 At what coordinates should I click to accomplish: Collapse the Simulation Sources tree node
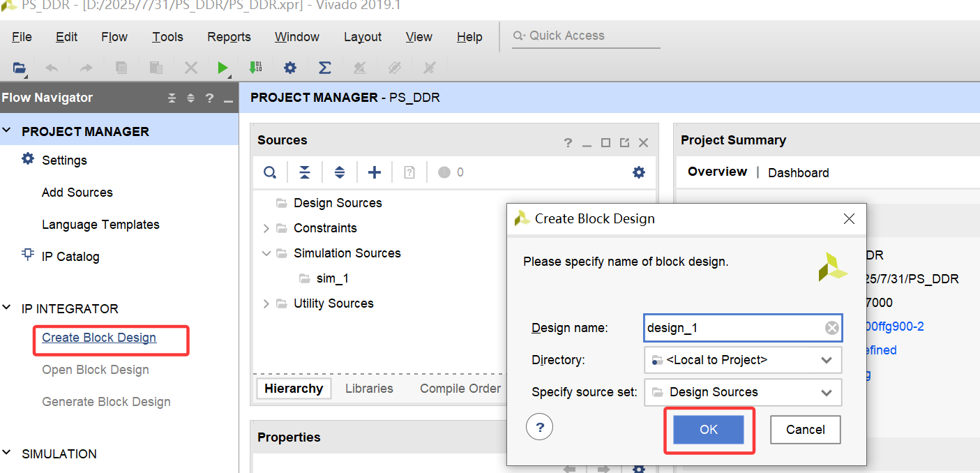click(x=266, y=253)
